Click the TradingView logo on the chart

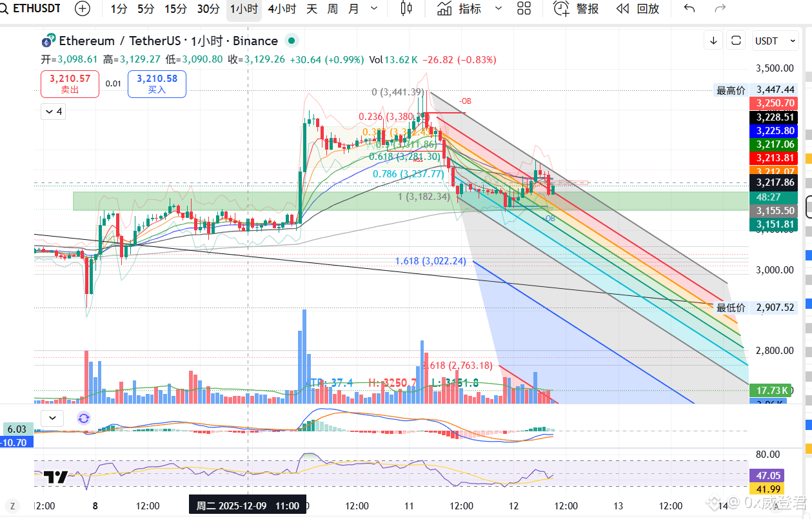point(56,478)
